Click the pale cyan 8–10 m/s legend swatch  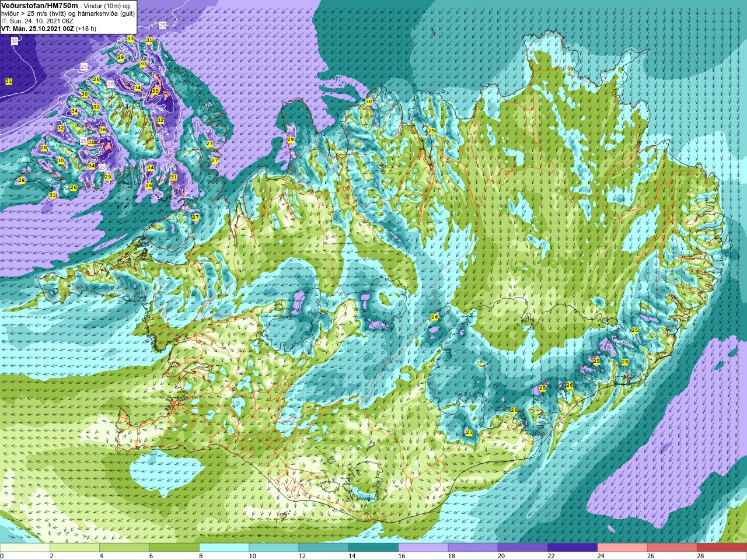[224, 548]
